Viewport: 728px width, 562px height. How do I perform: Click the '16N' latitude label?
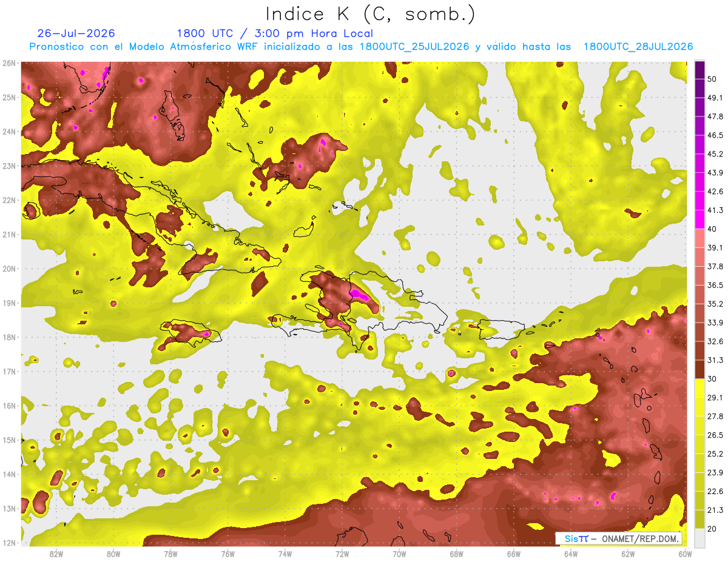click(x=8, y=406)
